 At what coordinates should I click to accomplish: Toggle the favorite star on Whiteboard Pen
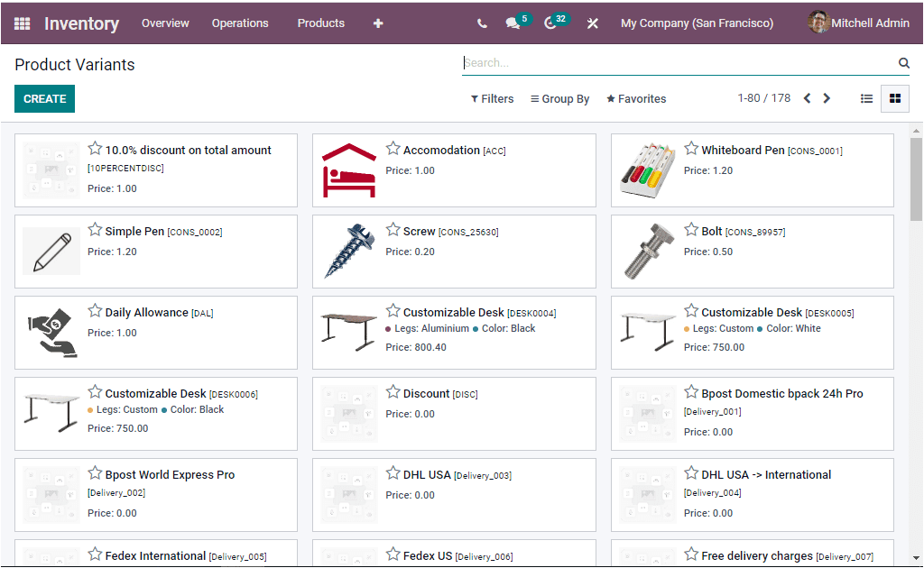(690, 150)
